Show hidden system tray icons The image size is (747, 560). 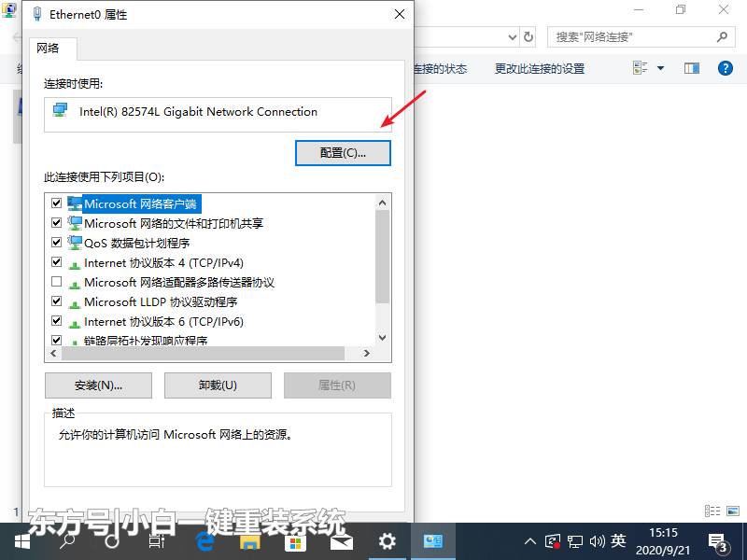(x=530, y=541)
